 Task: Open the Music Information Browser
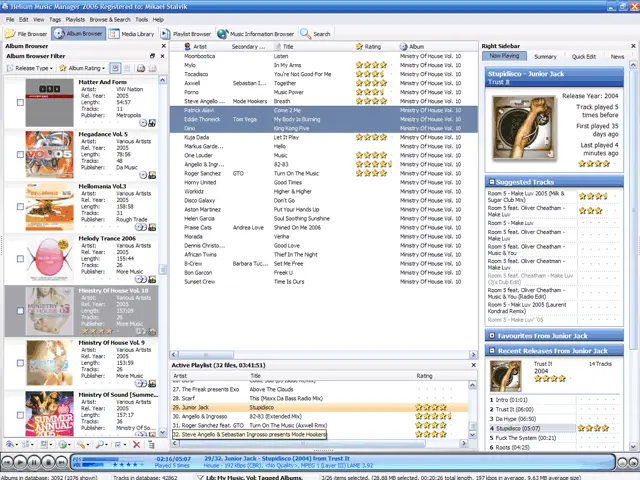coord(256,34)
